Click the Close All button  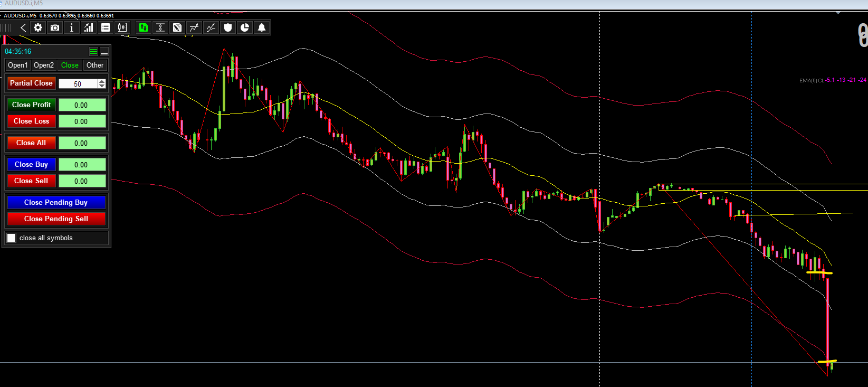click(31, 143)
